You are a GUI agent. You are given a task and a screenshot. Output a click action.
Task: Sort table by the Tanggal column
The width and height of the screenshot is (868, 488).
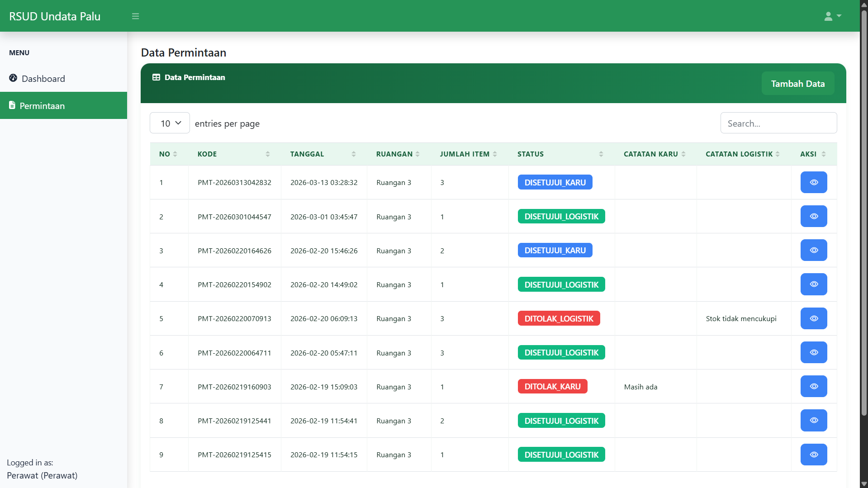click(x=323, y=154)
